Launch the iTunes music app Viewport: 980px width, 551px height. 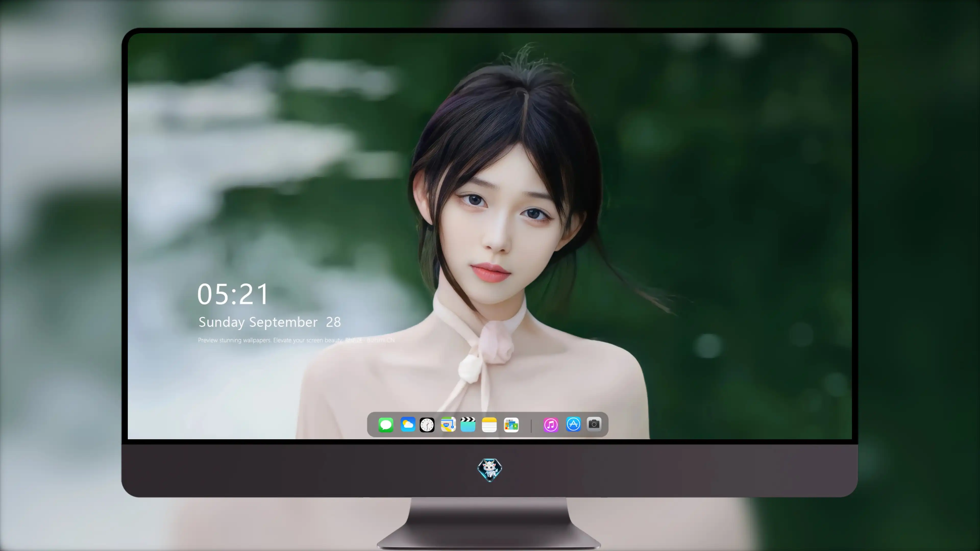[x=551, y=425]
